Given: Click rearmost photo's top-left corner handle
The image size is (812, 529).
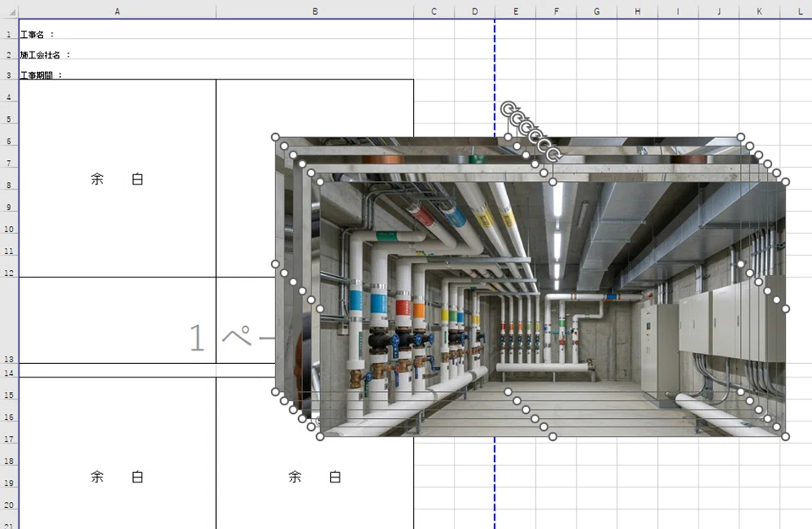Looking at the screenshot, I should pyautogui.click(x=275, y=137).
